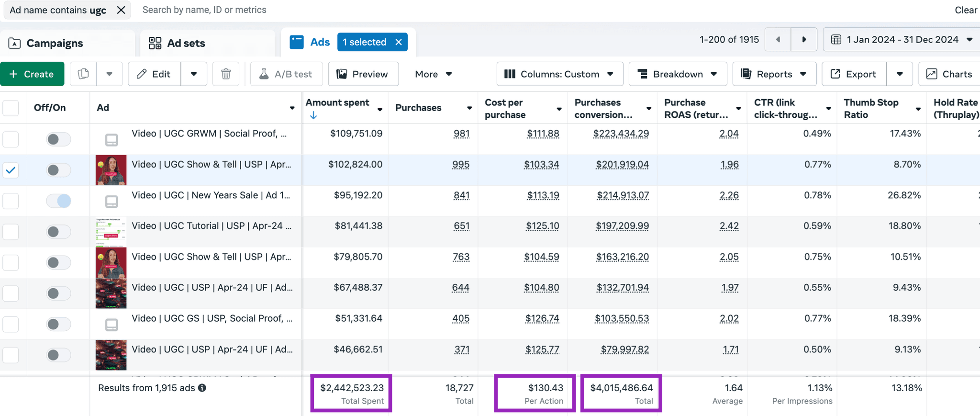Open thumbnail of UGC New Years Sale ad

[x=111, y=202]
